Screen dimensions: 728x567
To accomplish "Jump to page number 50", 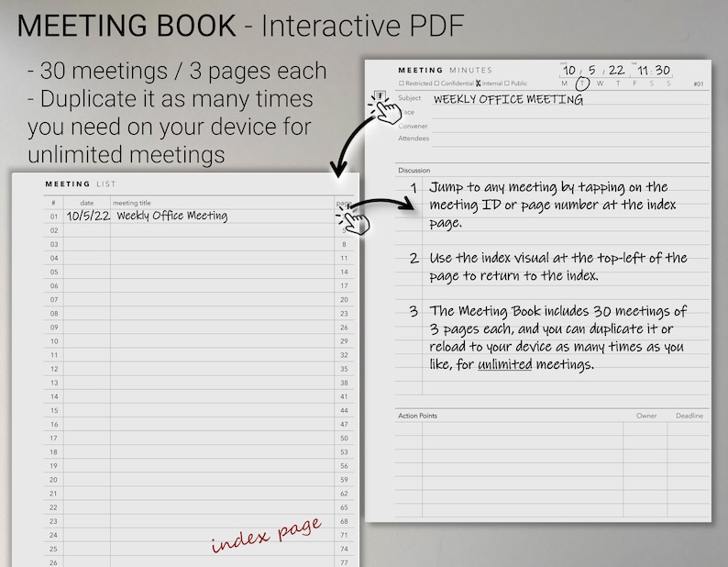I will 344,439.
